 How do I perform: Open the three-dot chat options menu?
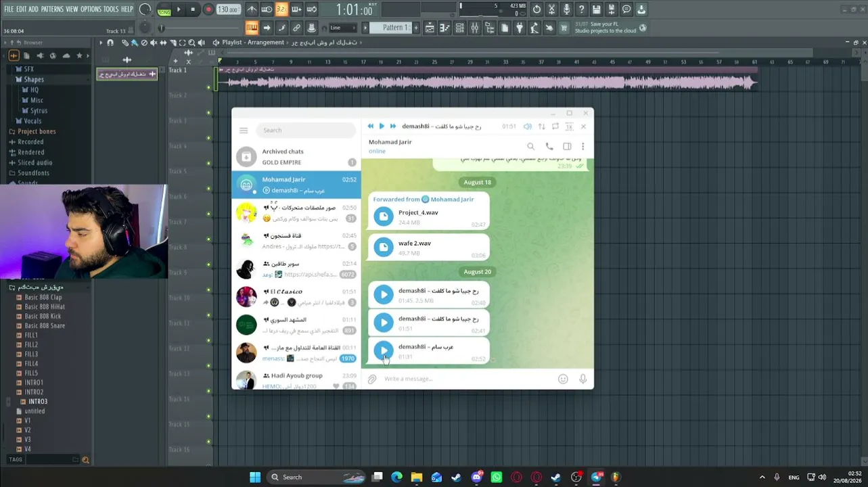click(583, 146)
